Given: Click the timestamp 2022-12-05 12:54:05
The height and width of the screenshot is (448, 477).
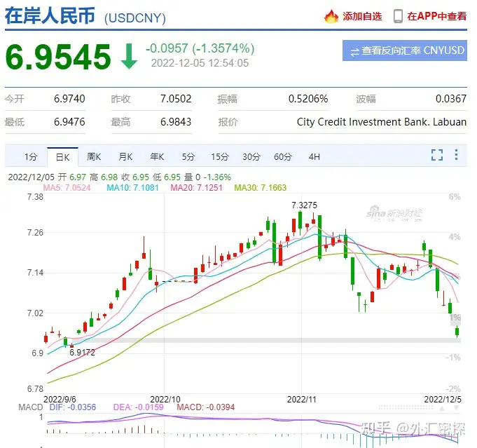Looking at the screenshot, I should (200, 63).
